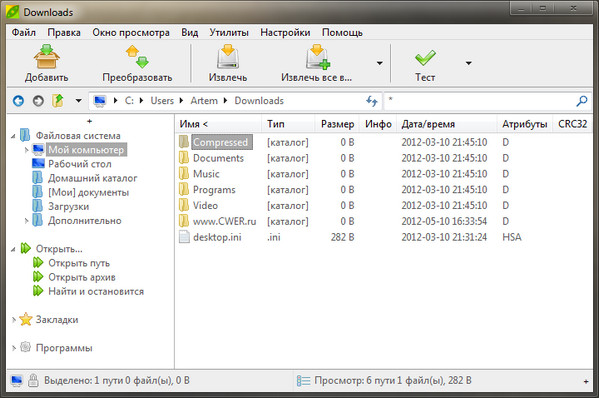Viewport: 599px width, 398px height.
Task: Click the Documents folder icon
Action: [184, 157]
